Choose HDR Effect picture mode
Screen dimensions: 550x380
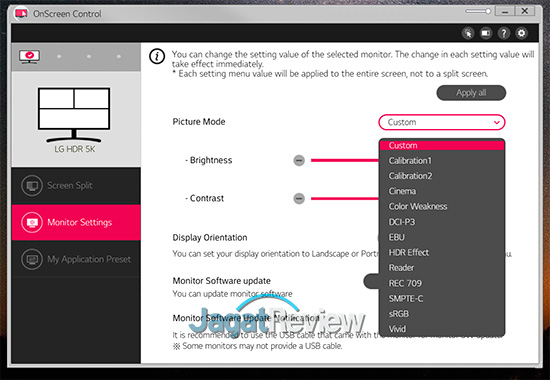coord(442,253)
